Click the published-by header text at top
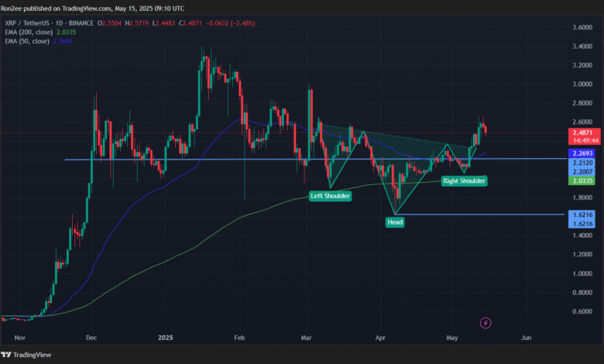This screenshot has width=604, height=364. point(92,8)
